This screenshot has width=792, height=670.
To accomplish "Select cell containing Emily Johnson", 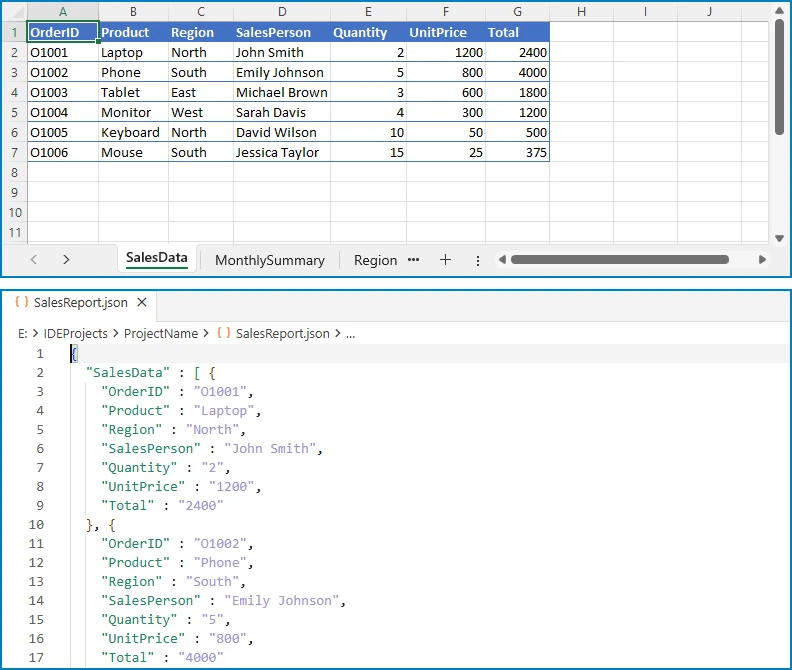I will coord(282,72).
